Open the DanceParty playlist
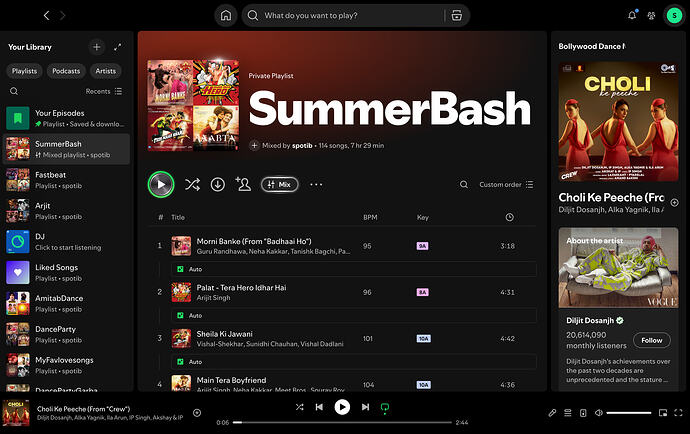This screenshot has width=690, height=434. 66,334
